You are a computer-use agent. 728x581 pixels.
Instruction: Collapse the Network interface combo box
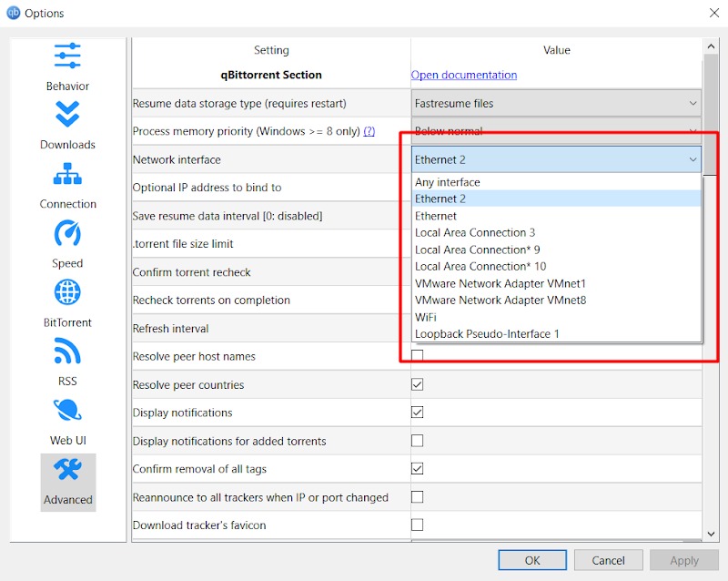pos(556,159)
